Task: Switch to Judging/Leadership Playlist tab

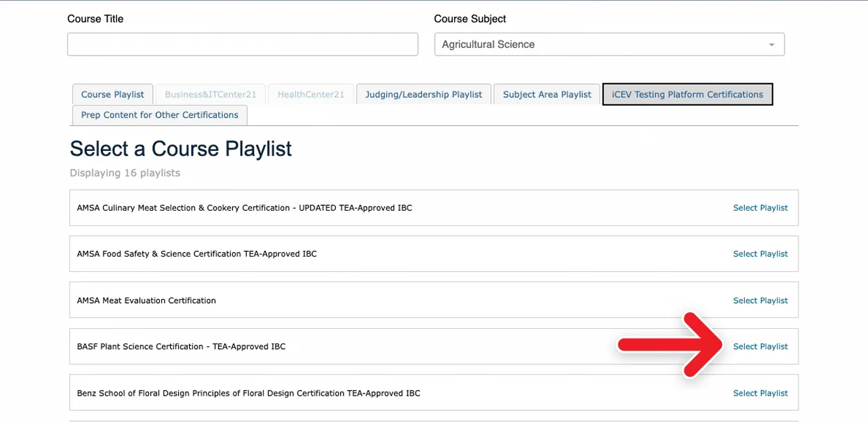Action: [424, 95]
